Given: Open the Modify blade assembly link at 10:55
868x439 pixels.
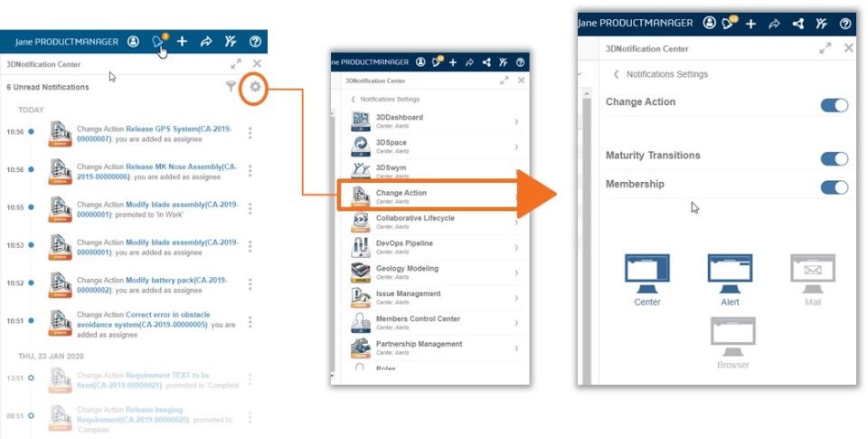Looking at the screenshot, I should (x=157, y=209).
